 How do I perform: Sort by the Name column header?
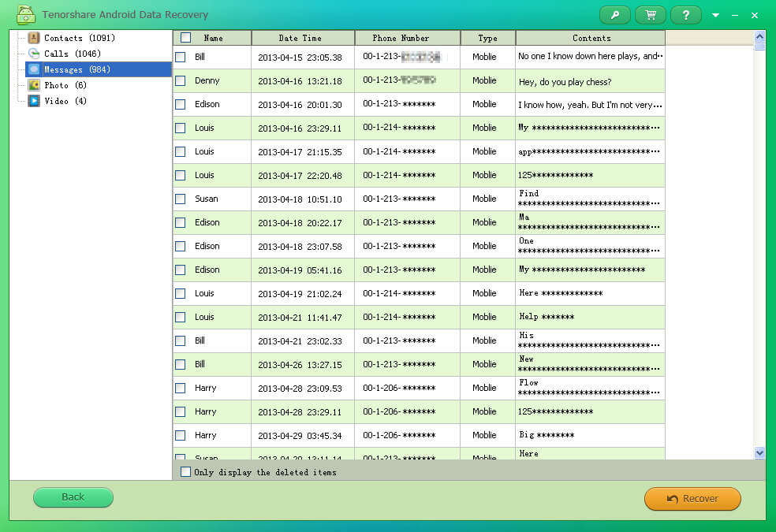[213, 38]
